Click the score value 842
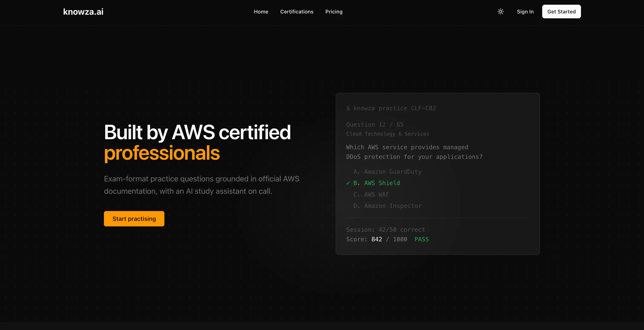The image size is (644, 330). 377,239
